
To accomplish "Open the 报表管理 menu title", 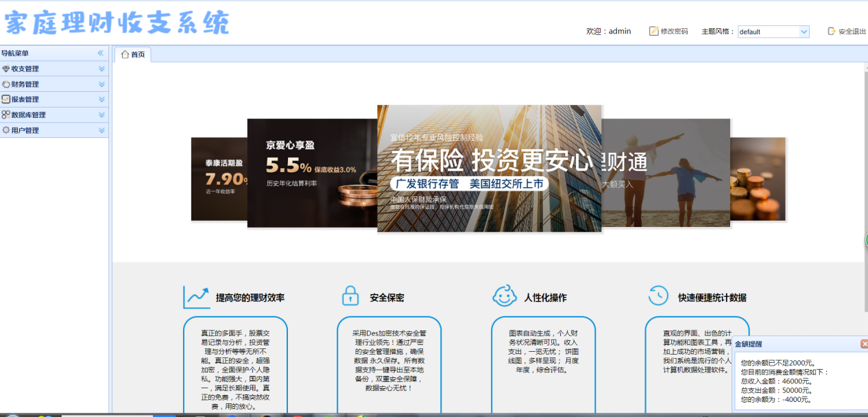I will [x=25, y=99].
